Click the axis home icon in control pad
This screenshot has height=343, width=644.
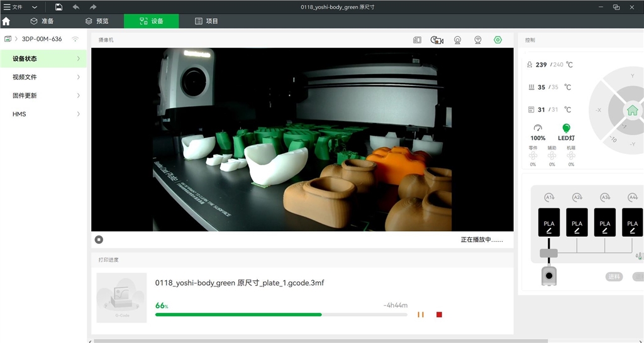[x=632, y=110]
